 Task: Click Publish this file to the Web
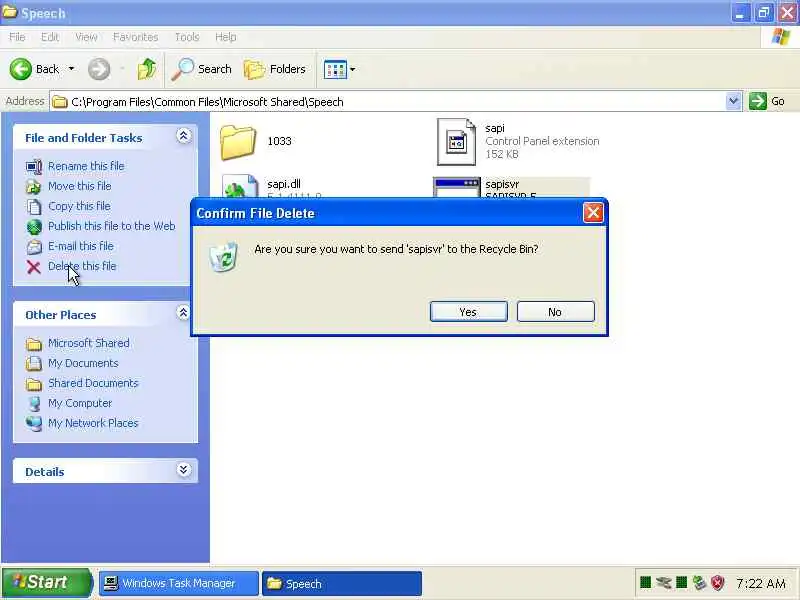click(112, 226)
